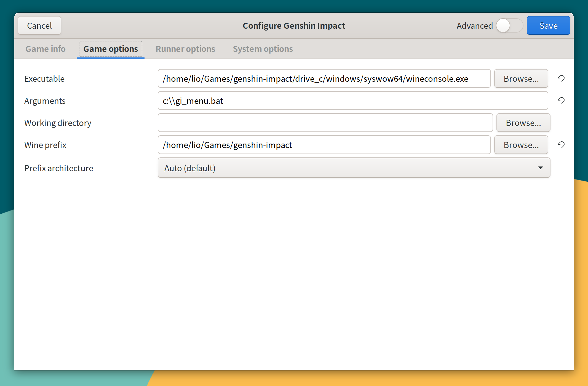Open the Runner options tab
Screen dimensions: 588x386
[x=185, y=49]
